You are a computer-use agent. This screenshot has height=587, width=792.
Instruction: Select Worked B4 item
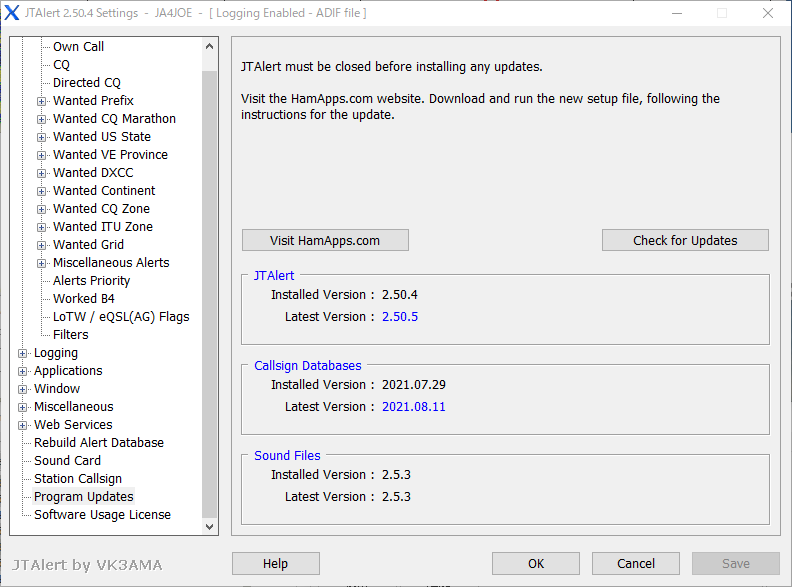[84, 299]
